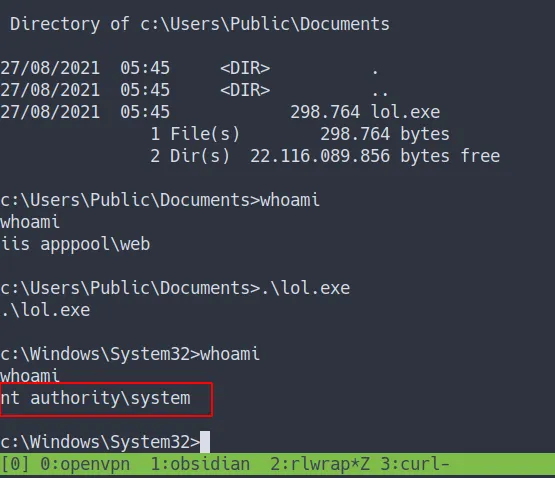Image resolution: width=555 pixels, height=478 pixels.
Task: Switch to the 1:obsidian tmux window
Action: (x=200, y=464)
